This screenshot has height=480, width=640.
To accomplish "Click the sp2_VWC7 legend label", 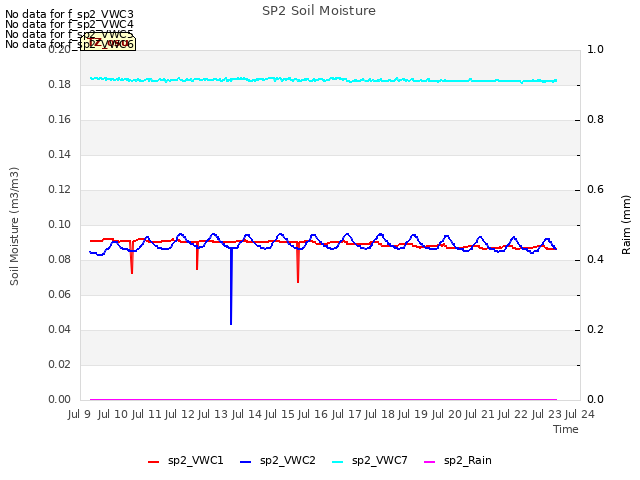I will click(x=380, y=460).
